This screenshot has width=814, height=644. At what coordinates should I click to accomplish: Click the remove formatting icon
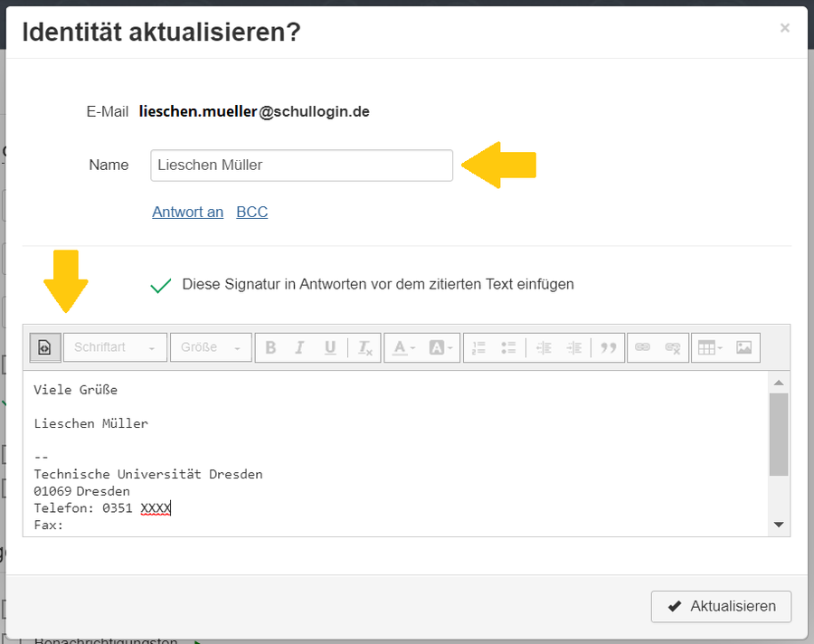364,347
